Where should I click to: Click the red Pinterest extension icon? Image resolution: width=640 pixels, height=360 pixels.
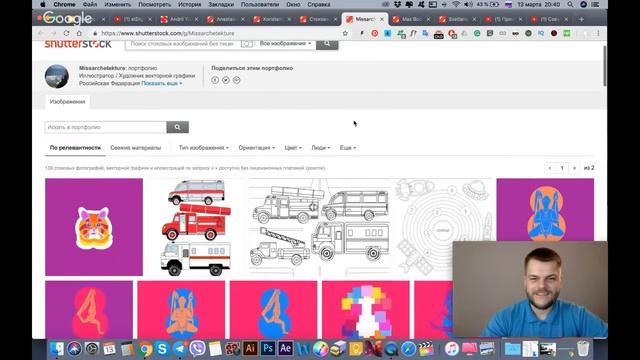click(x=375, y=33)
